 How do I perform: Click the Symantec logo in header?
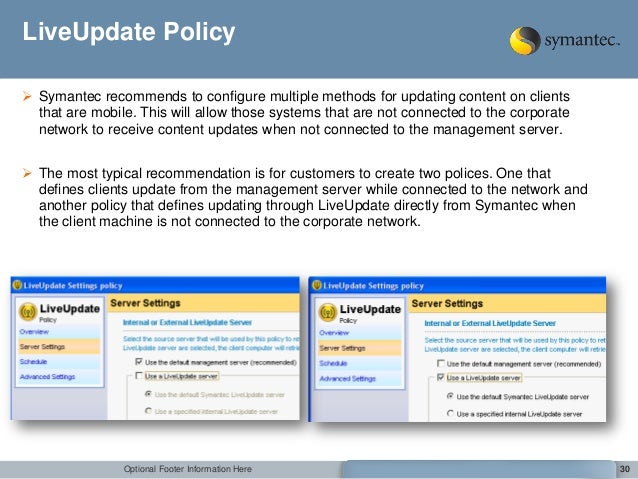pos(565,41)
